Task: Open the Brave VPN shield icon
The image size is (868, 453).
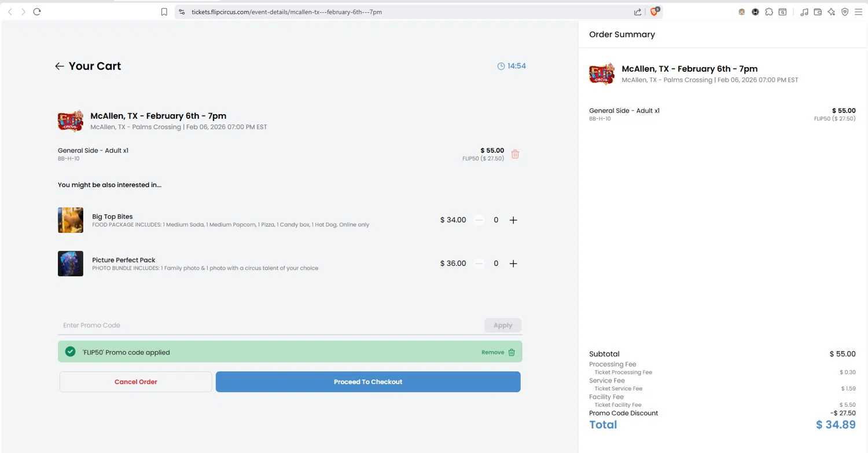Action: coord(845,12)
